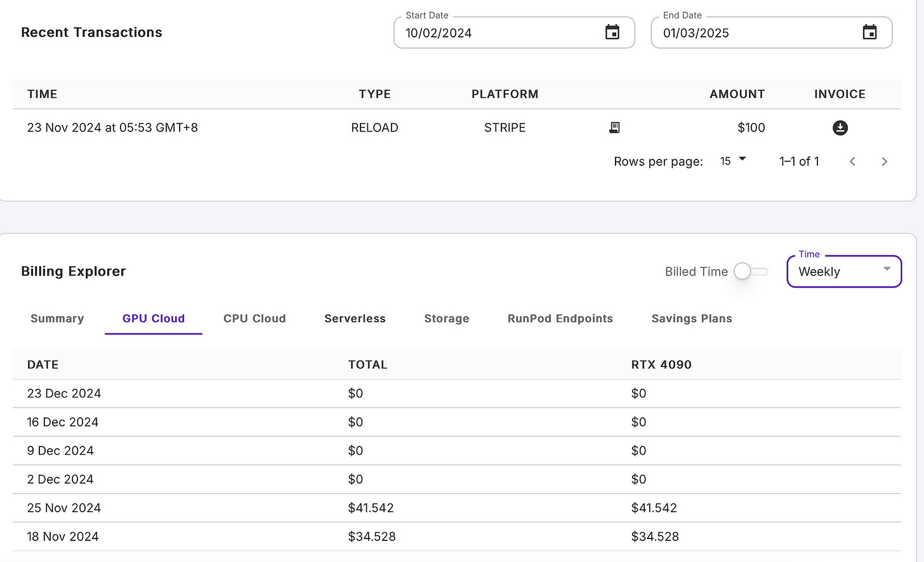Click the STRIPE platform cell
Image resolution: width=924 pixels, height=562 pixels.
click(505, 128)
